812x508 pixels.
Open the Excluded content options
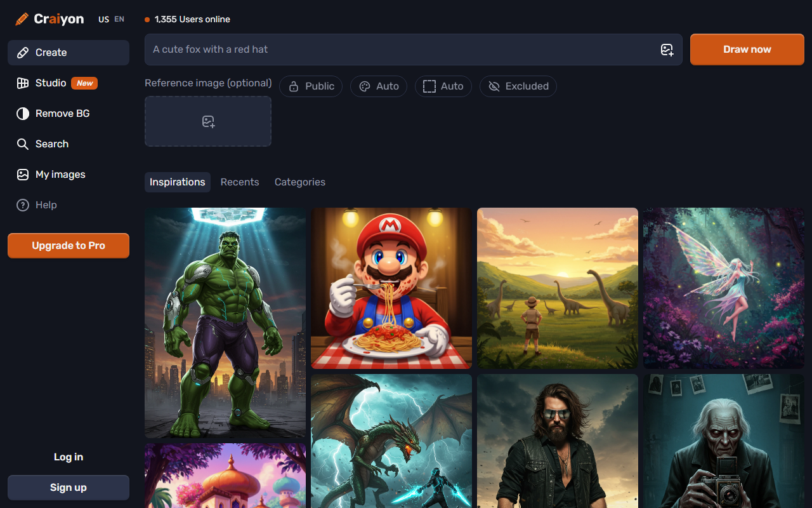[518, 86]
